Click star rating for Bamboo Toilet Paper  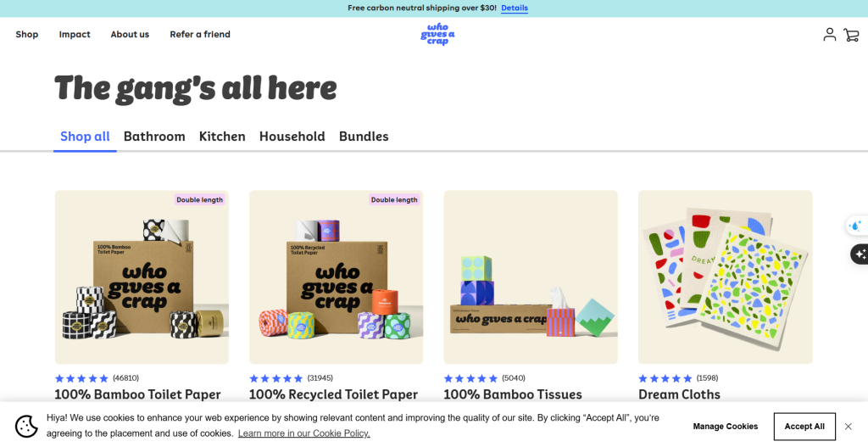coord(81,378)
